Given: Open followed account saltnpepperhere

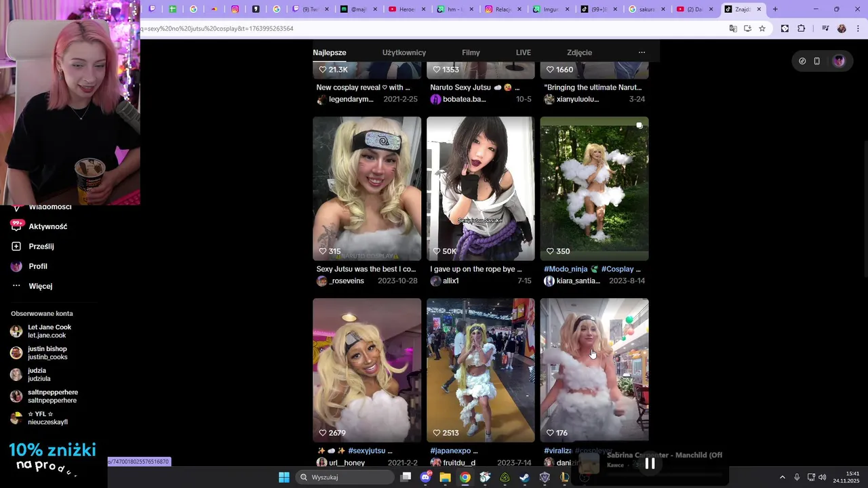Looking at the screenshot, I should pyautogui.click(x=52, y=396).
